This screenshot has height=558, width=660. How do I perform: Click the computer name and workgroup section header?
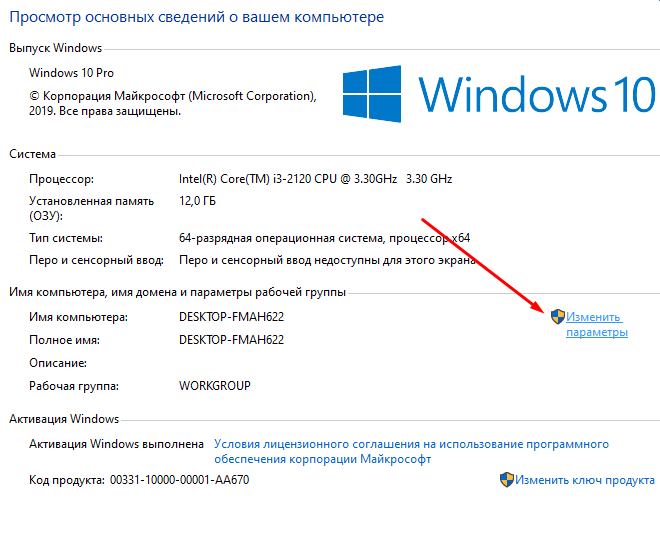(177, 292)
